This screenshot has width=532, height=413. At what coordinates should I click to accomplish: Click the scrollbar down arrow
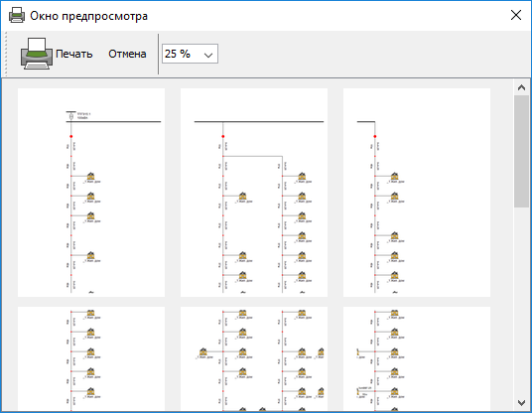pyautogui.click(x=521, y=402)
